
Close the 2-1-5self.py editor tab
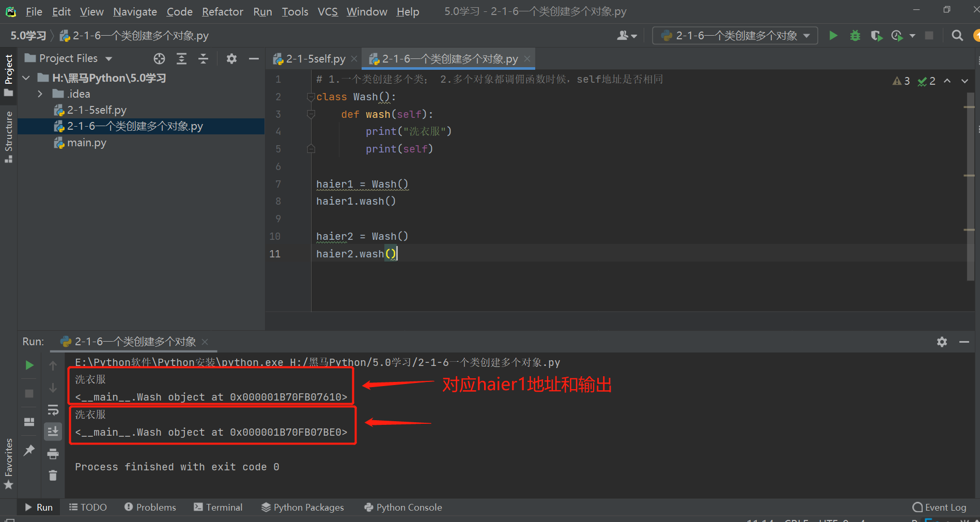[354, 59]
